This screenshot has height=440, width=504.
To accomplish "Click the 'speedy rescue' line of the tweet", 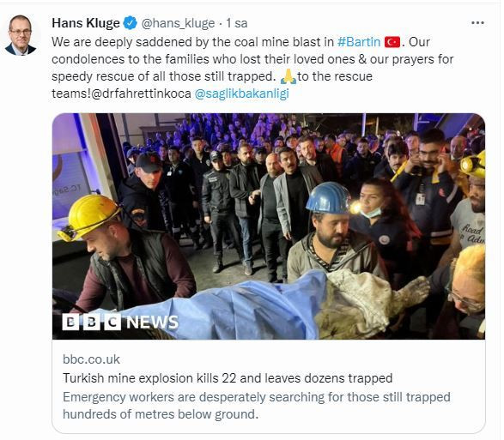I will pos(212,76).
